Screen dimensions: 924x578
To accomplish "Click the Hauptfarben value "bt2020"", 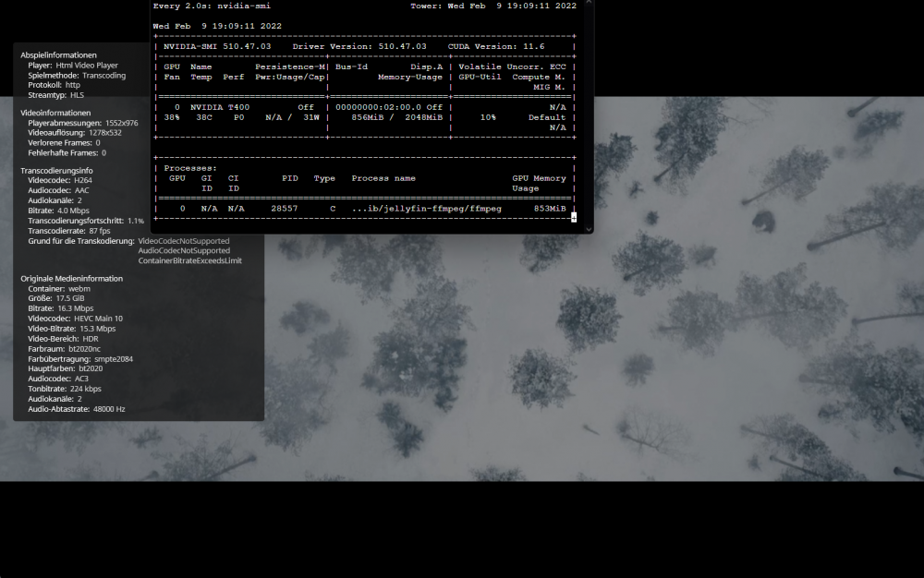I will pyautogui.click(x=91, y=367).
